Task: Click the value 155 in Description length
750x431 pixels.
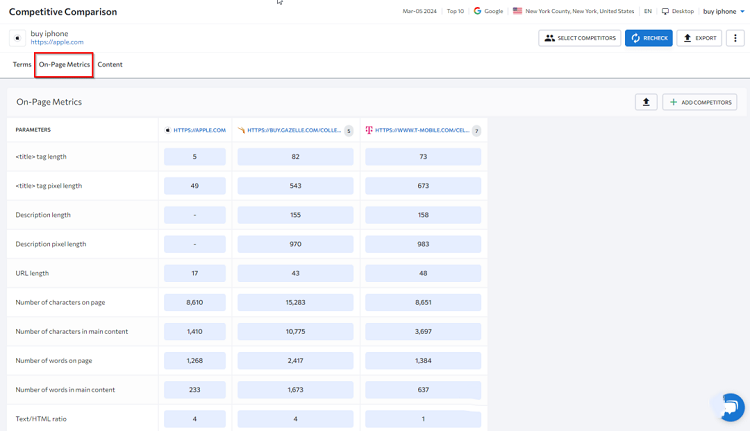Action: [x=296, y=215]
